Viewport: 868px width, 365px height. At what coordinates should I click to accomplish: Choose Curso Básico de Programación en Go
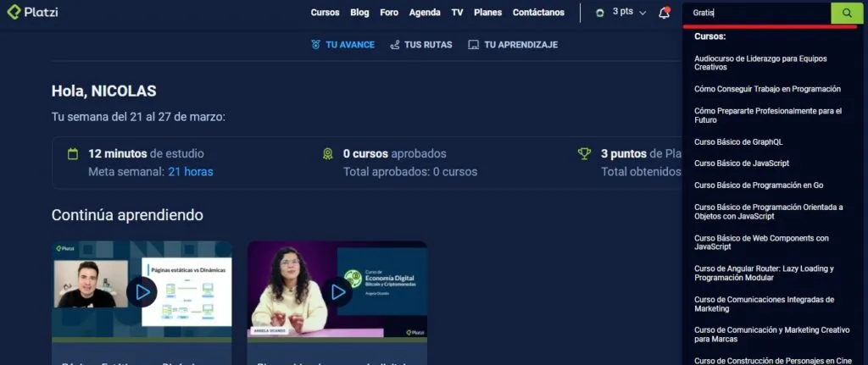(x=759, y=185)
